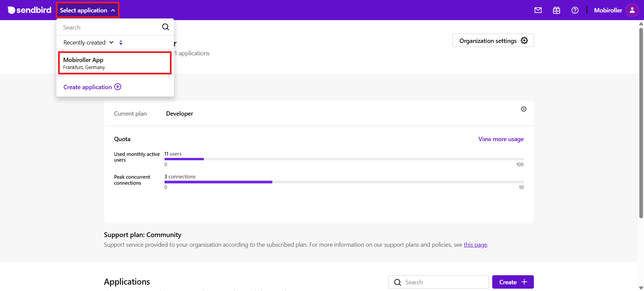Collapse the Select application dropdown
Screen dimensions: 644x291
tap(87, 10)
